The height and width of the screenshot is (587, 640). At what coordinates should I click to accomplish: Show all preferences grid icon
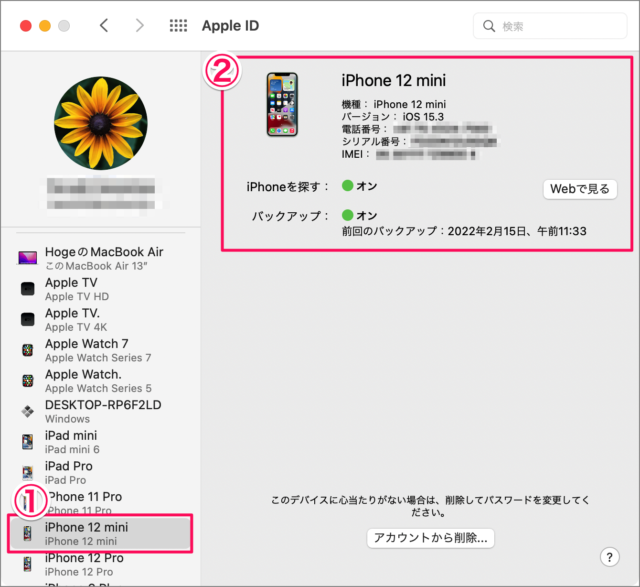[178, 25]
